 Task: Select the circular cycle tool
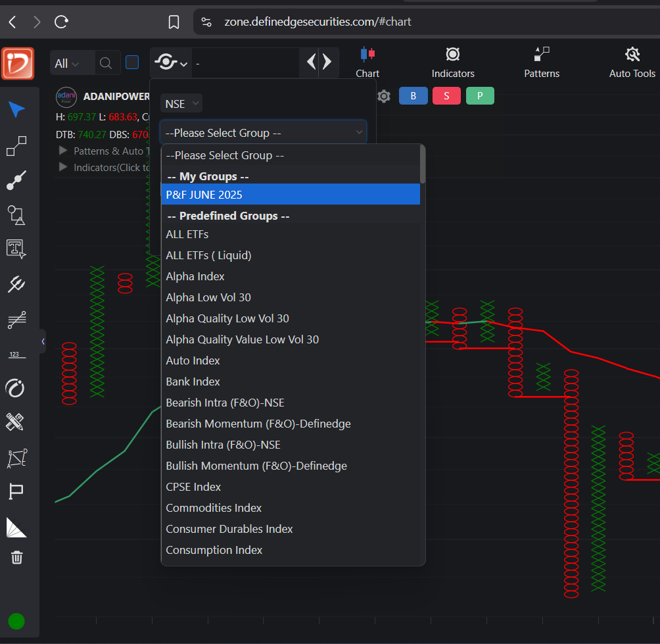16,388
